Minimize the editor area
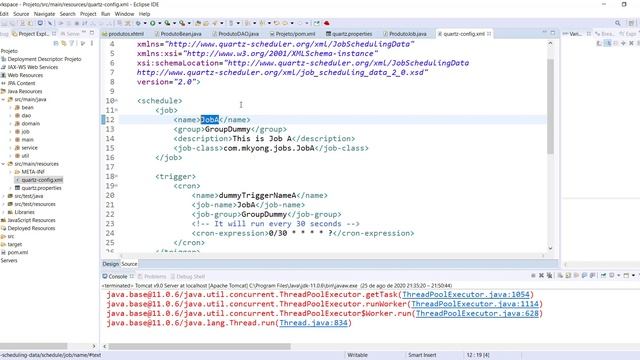The width and height of the screenshot is (640, 360). click(544, 32)
